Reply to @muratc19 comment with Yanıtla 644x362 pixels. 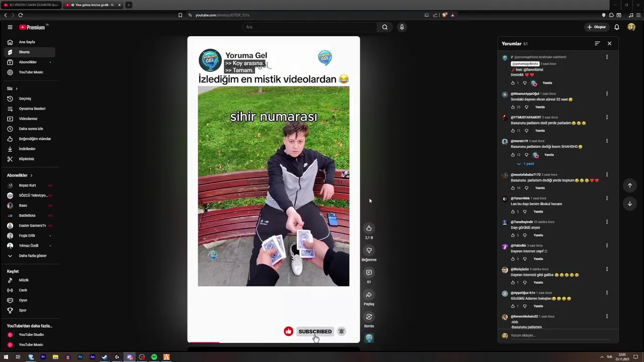[549, 155]
